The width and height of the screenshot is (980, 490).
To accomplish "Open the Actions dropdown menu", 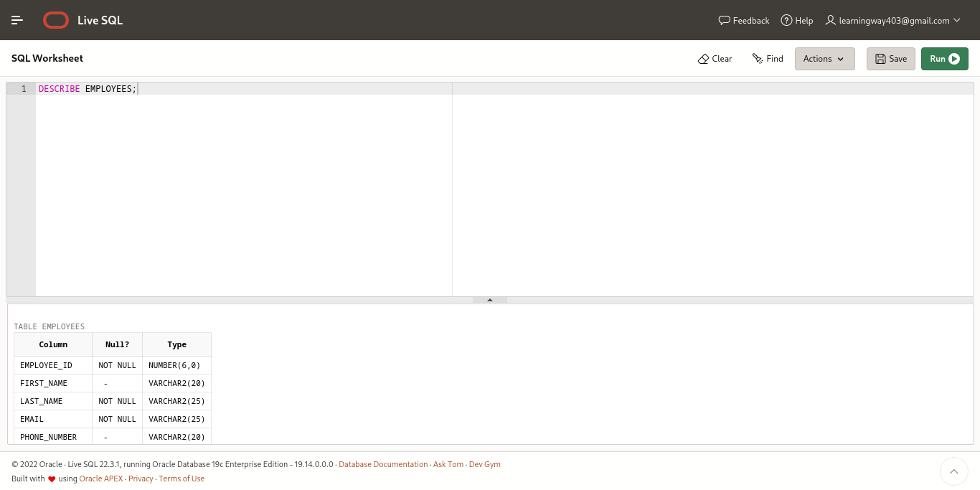I will [x=824, y=59].
